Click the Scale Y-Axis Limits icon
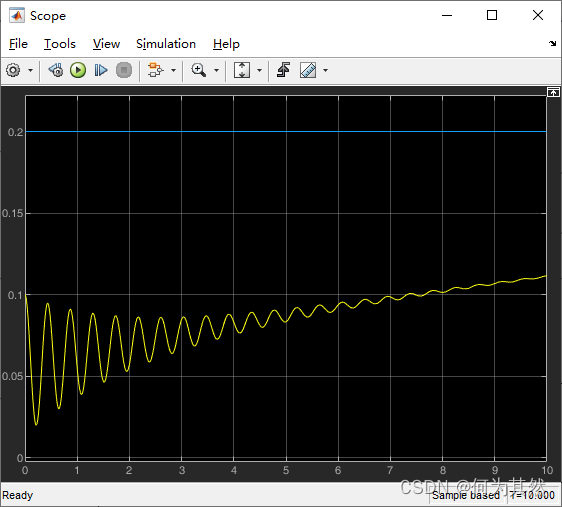 (x=242, y=70)
